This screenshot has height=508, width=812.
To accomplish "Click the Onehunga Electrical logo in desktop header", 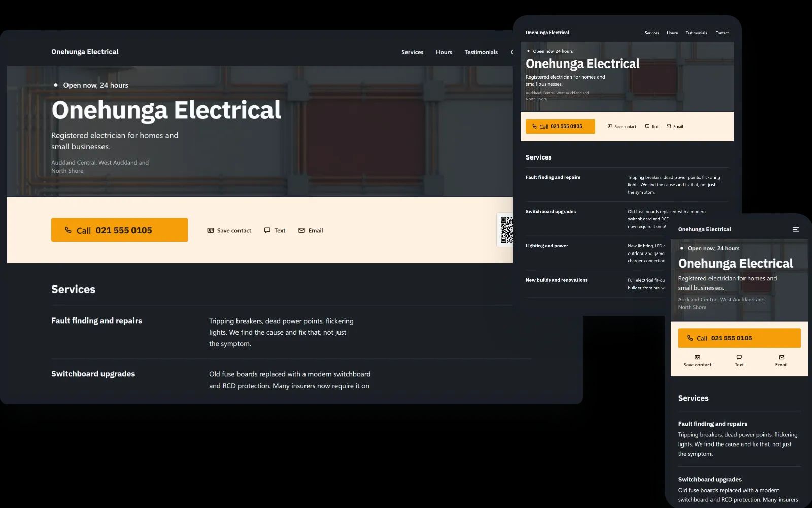I will point(85,52).
